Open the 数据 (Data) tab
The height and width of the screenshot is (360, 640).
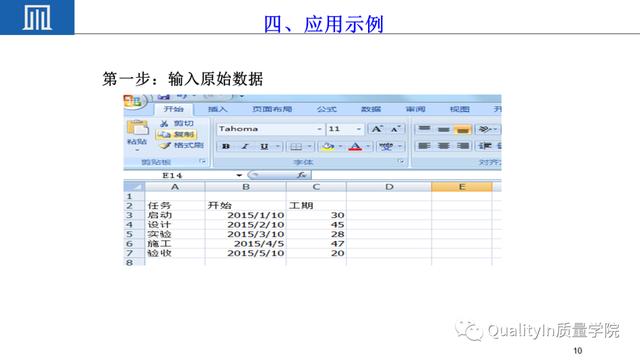click(x=371, y=109)
